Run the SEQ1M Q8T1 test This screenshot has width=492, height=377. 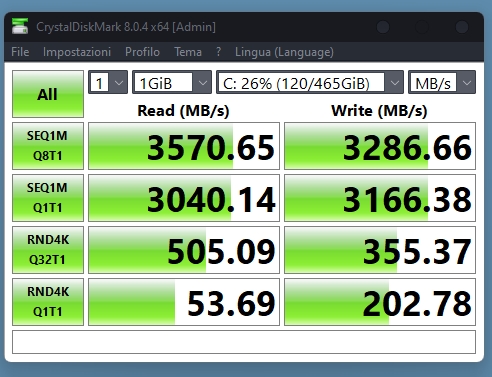(x=48, y=146)
